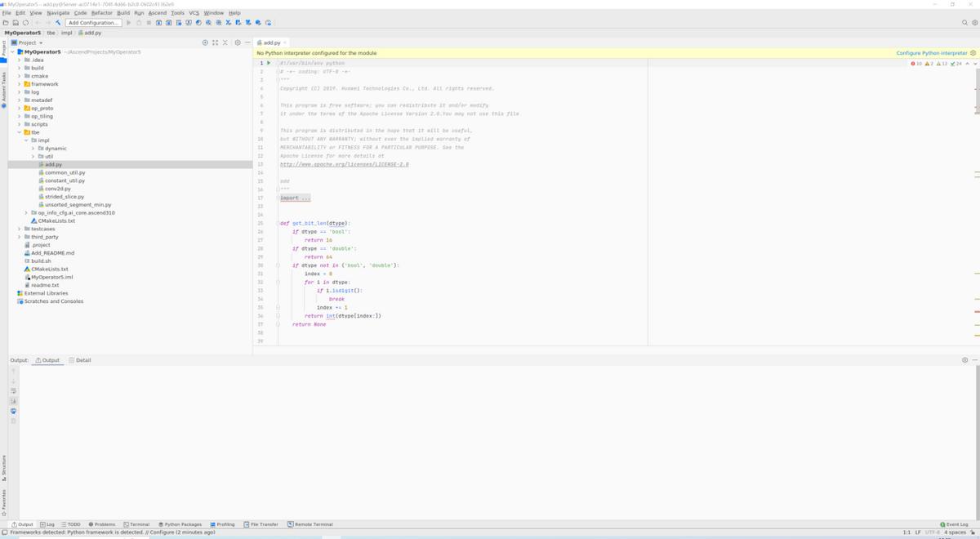Click Add Configuration button
This screenshot has width=980, height=539.
pyautogui.click(x=93, y=23)
